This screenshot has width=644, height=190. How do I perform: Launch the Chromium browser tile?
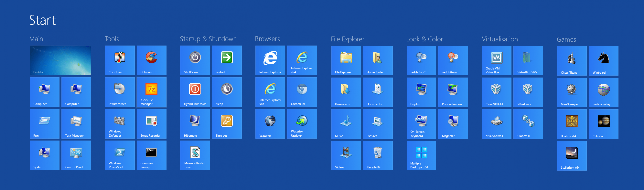click(302, 92)
